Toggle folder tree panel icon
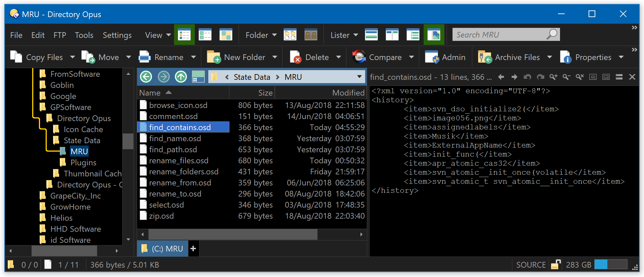The width and height of the screenshot is (644, 277). (x=413, y=35)
